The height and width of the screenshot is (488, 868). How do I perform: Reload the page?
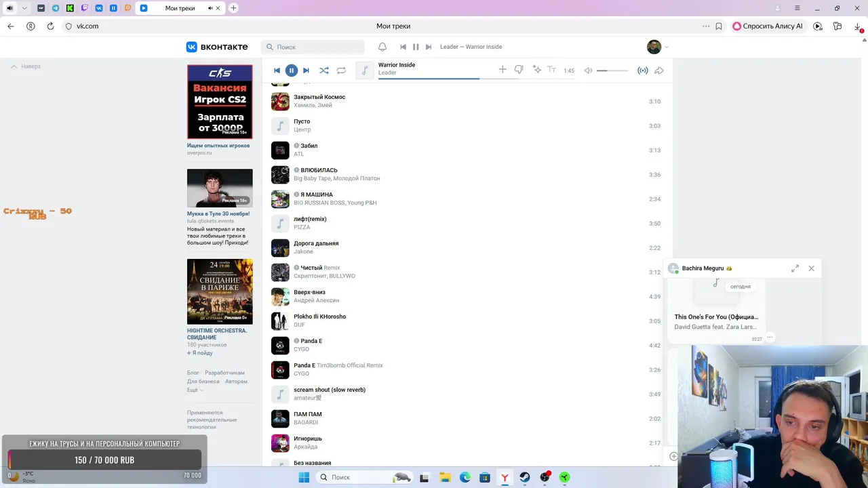(50, 26)
